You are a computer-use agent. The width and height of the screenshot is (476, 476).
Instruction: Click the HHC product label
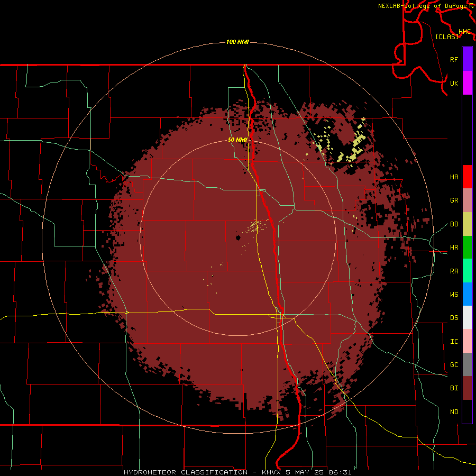tap(464, 32)
